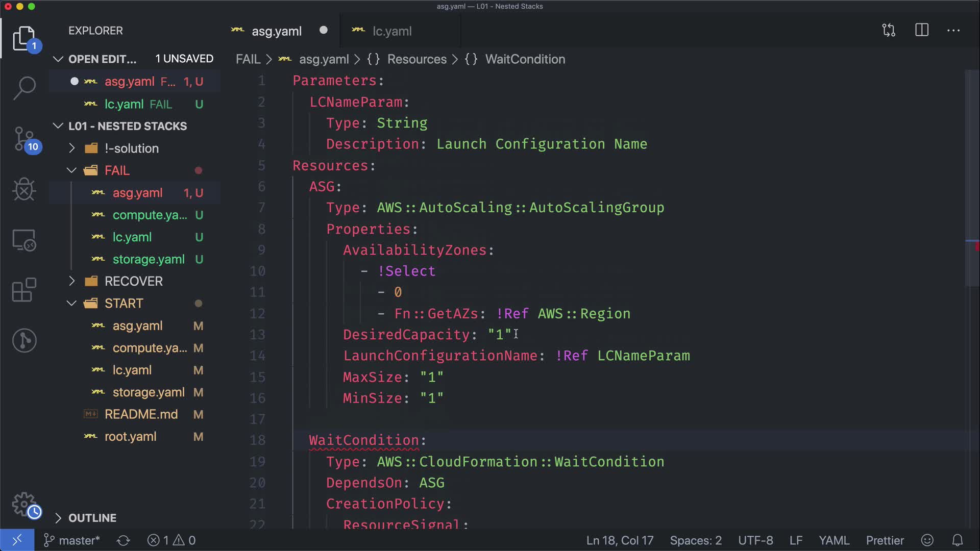
Task: Select the asg.yaml editor tab
Action: coord(276,31)
